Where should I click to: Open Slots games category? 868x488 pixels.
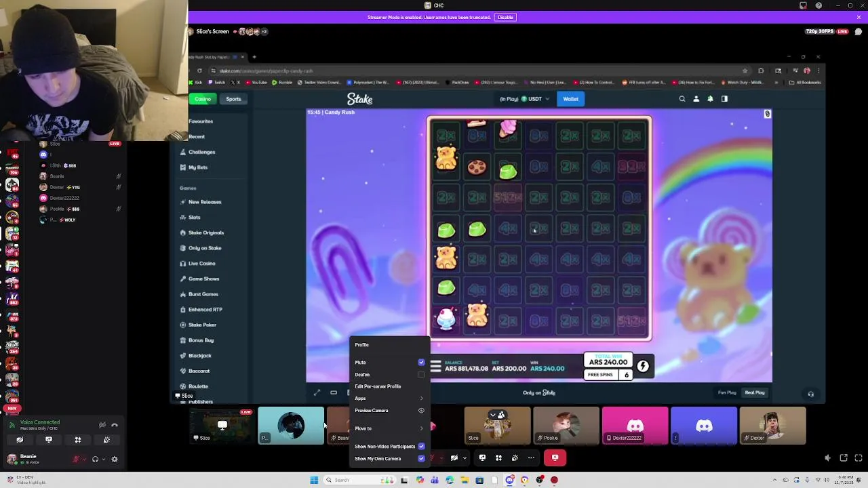pyautogui.click(x=194, y=218)
